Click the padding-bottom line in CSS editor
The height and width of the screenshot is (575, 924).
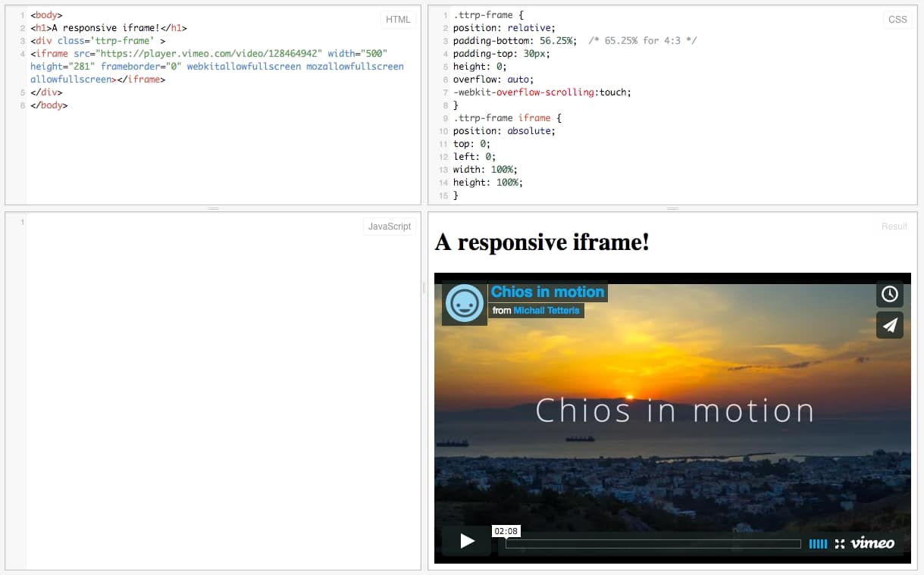point(515,41)
